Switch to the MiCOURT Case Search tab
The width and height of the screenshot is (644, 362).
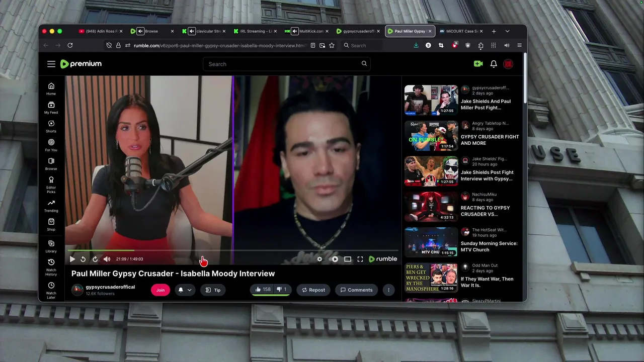click(461, 31)
